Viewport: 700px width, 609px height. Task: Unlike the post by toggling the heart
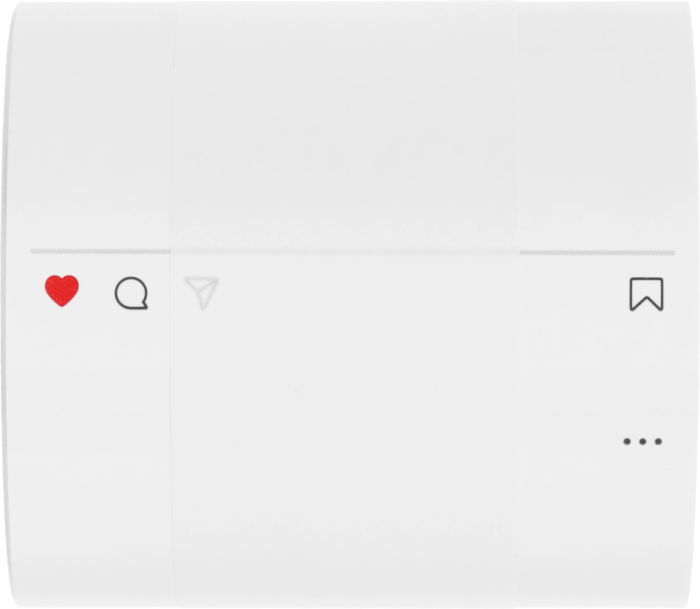coord(62,291)
